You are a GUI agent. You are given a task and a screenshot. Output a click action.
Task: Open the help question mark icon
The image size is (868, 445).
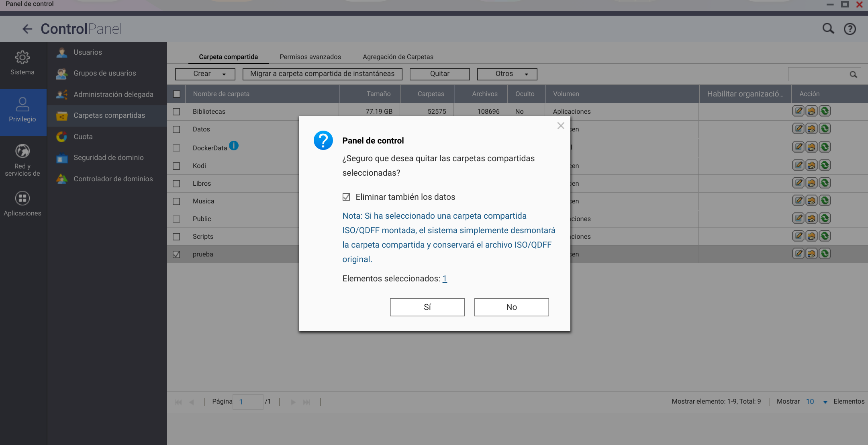tap(850, 29)
